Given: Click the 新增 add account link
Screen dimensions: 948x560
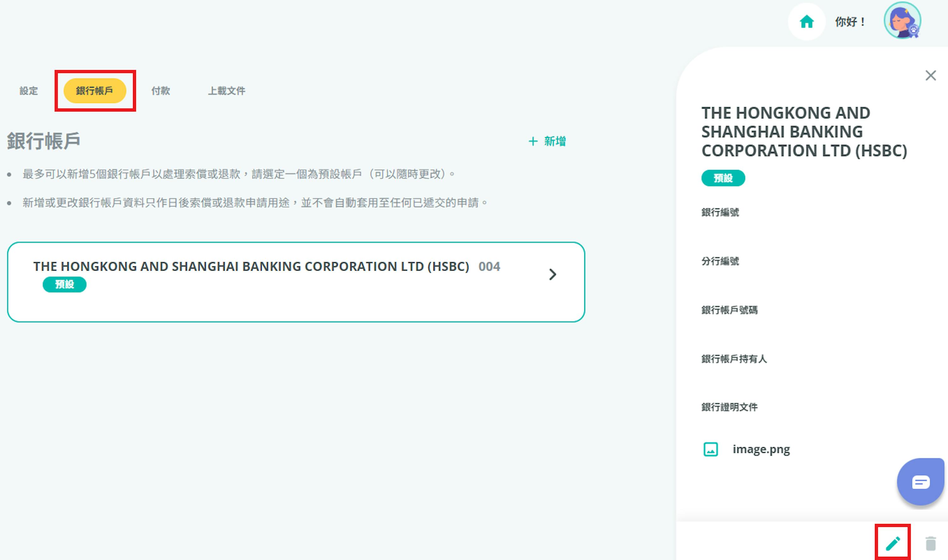Looking at the screenshot, I should (554, 141).
